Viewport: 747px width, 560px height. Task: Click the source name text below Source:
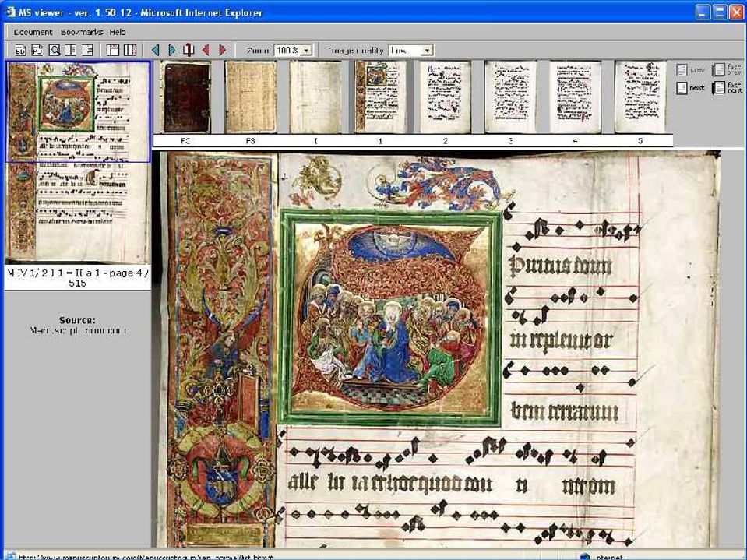click(x=78, y=330)
